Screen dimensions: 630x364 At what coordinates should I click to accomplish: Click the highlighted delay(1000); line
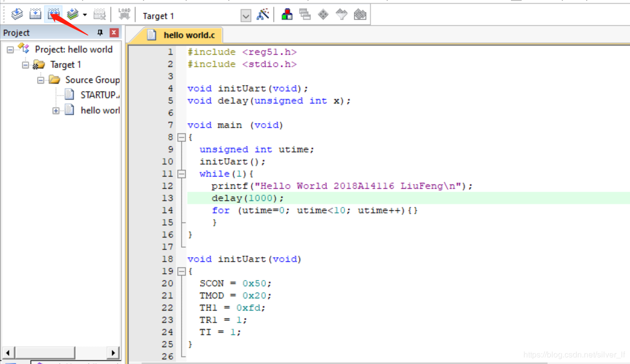click(x=248, y=198)
